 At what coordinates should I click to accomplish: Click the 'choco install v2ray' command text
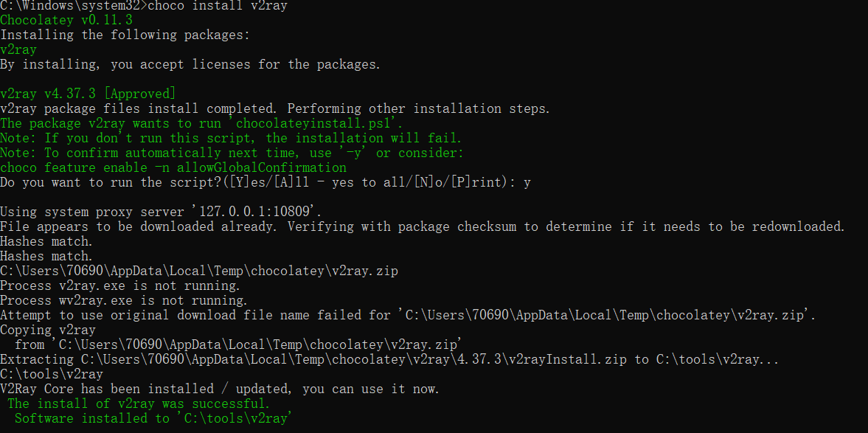218,6
